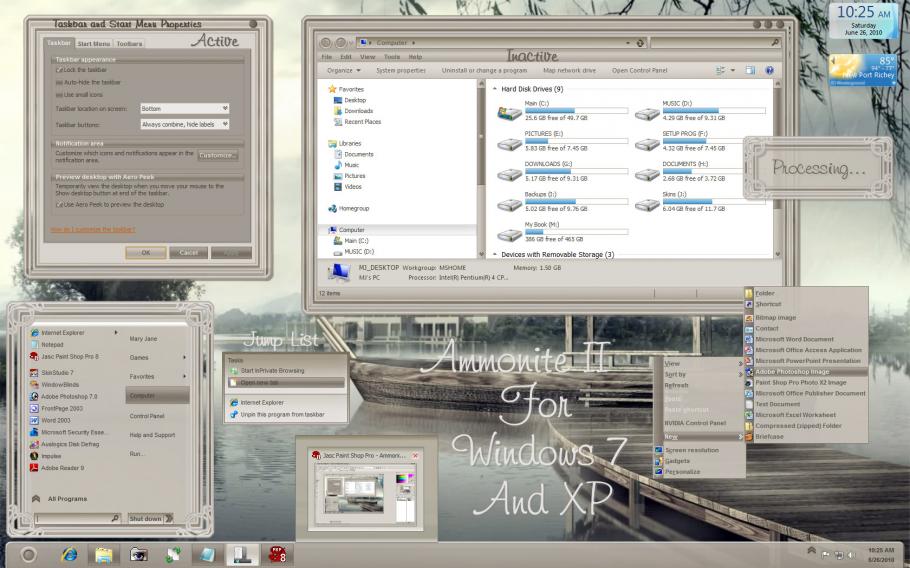Screen dimensions: 910x568
Task: Toggle Auto-hide the taskbar checkbox
Action: 59,82
